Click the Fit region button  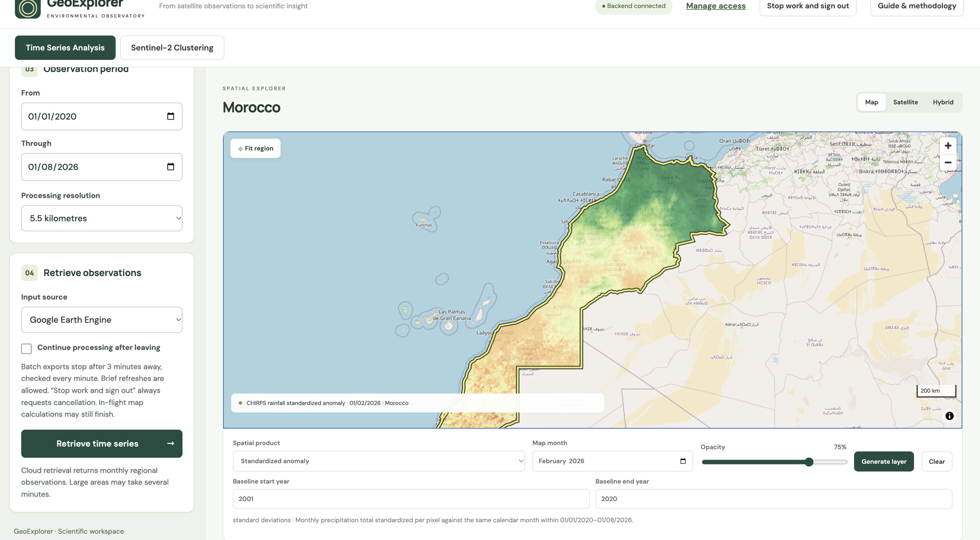[256, 148]
